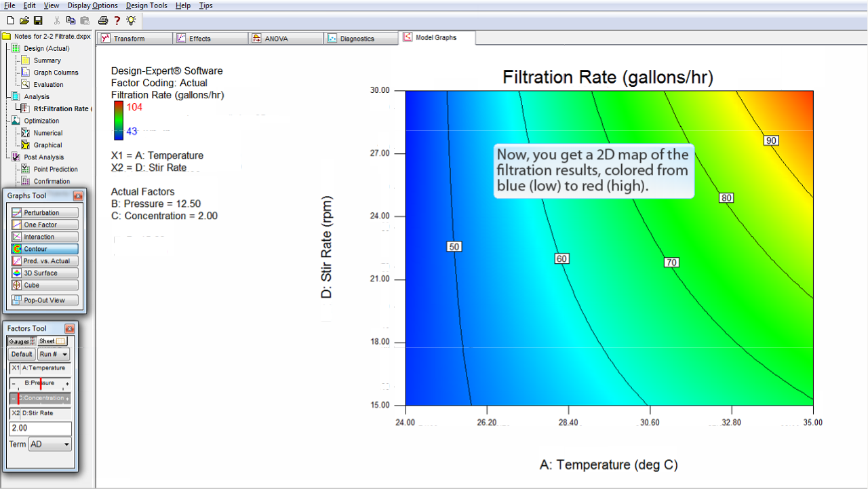Screen dimensions: 868x489
Task: Open the Help menu
Action: 183,5
